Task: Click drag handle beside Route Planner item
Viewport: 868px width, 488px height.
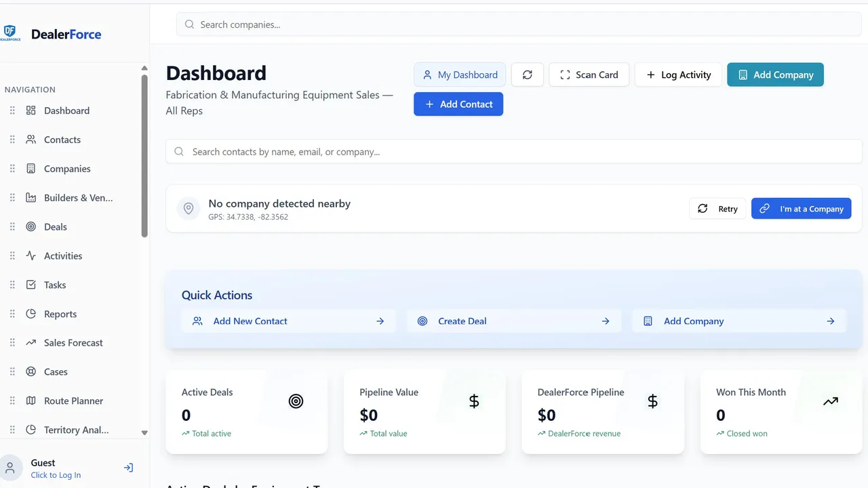Action: click(x=12, y=401)
